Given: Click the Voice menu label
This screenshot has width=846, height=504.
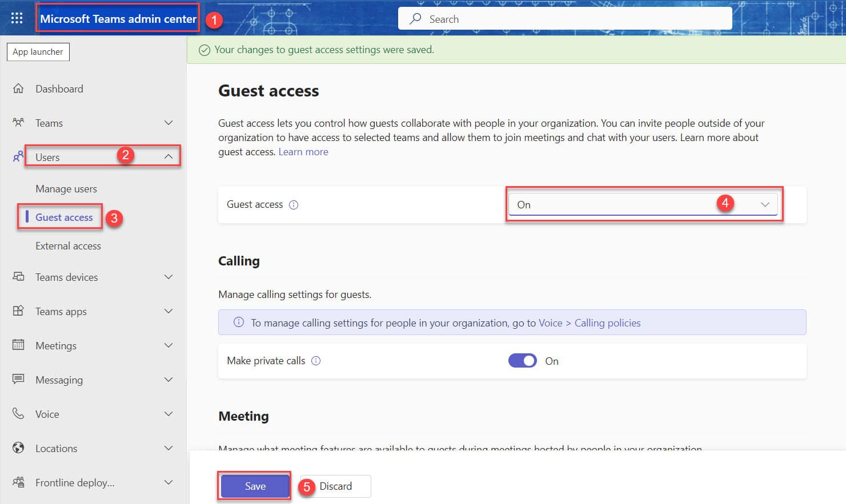Looking at the screenshot, I should pos(47,414).
